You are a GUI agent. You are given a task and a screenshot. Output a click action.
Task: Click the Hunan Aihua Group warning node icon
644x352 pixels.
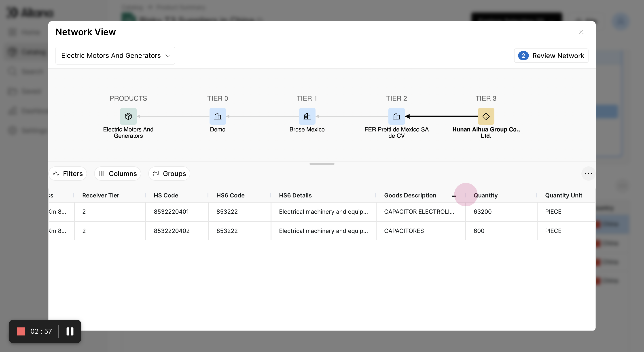tap(486, 116)
